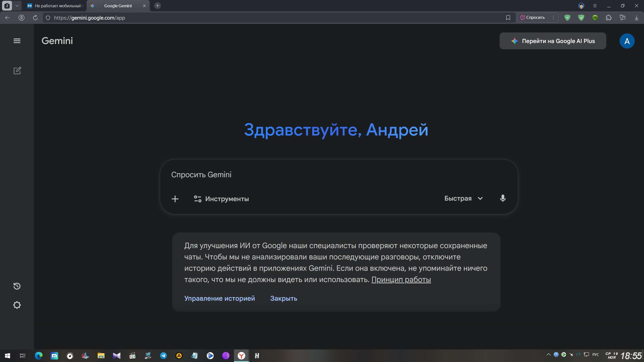The height and width of the screenshot is (362, 644).
Task: Open activity history clock icon in sidebar
Action: (17, 286)
